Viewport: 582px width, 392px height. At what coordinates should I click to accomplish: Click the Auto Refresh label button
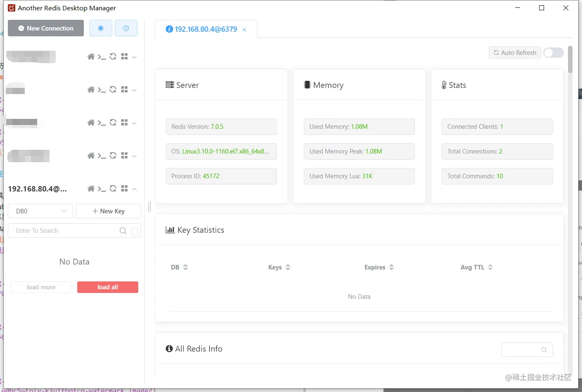tap(515, 52)
